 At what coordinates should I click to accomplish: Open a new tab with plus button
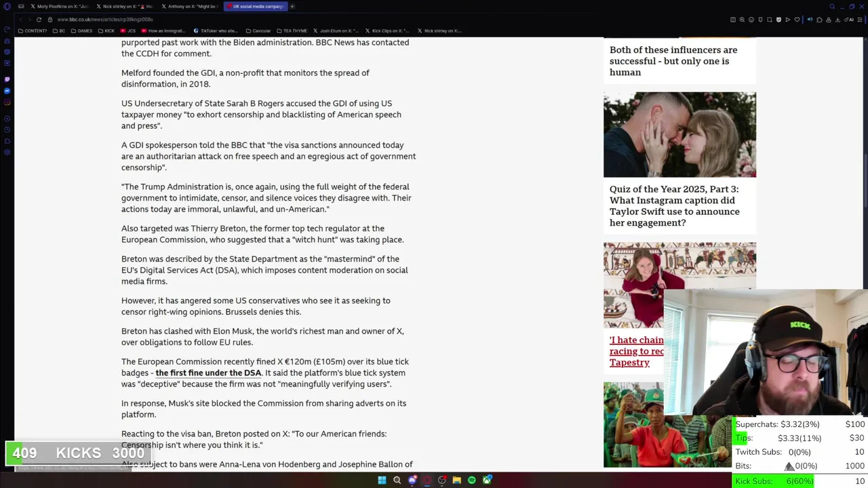[x=292, y=6]
